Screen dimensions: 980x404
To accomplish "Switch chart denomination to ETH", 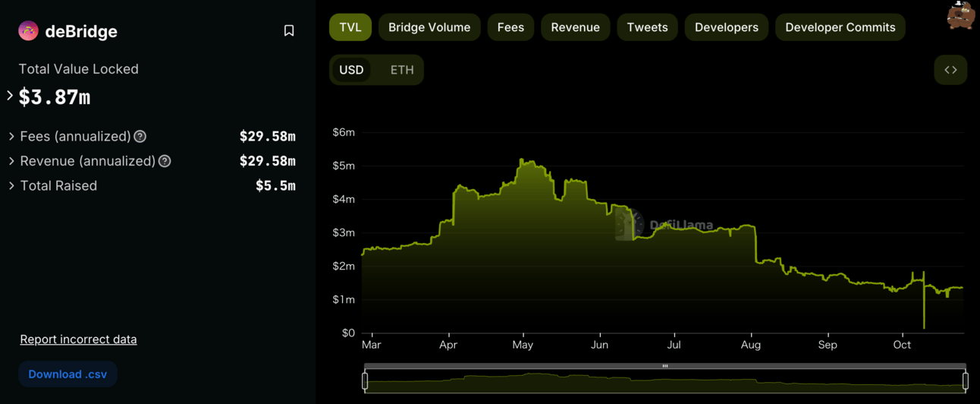I will (402, 70).
